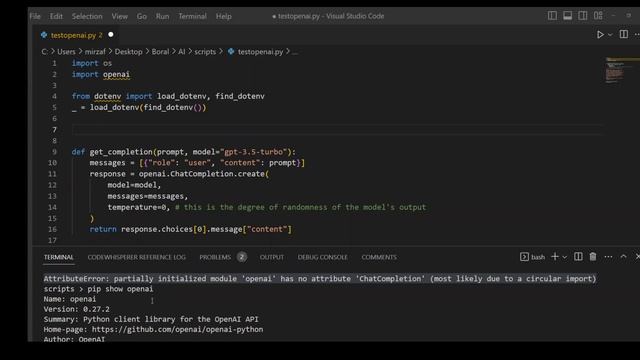
Task: Click the temperature=0 code text
Action: [136, 207]
